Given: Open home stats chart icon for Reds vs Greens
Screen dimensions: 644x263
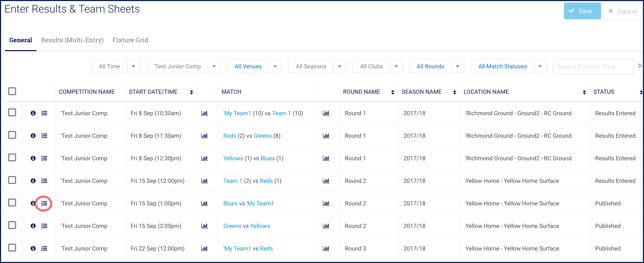Looking at the screenshot, I should tap(205, 136).
